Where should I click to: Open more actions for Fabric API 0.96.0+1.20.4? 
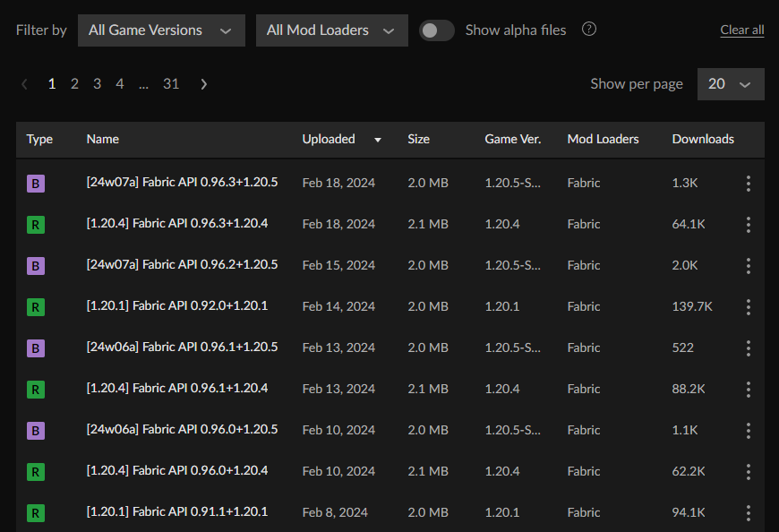(x=749, y=472)
